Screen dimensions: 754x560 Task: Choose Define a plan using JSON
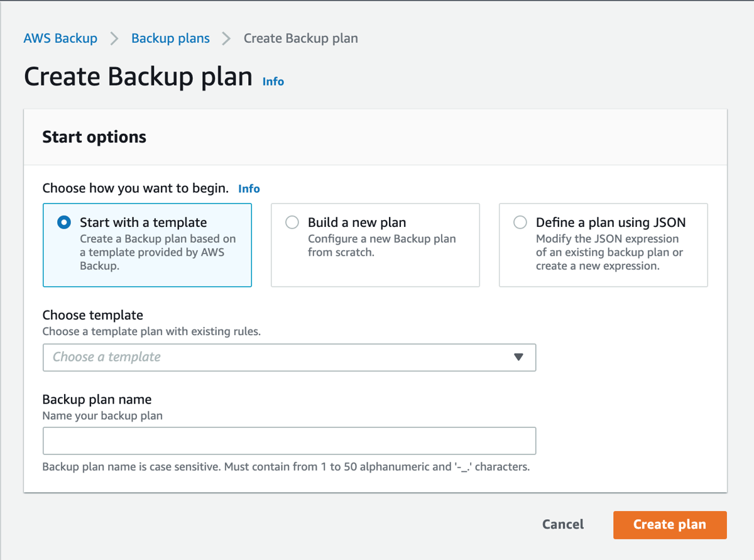coord(520,222)
